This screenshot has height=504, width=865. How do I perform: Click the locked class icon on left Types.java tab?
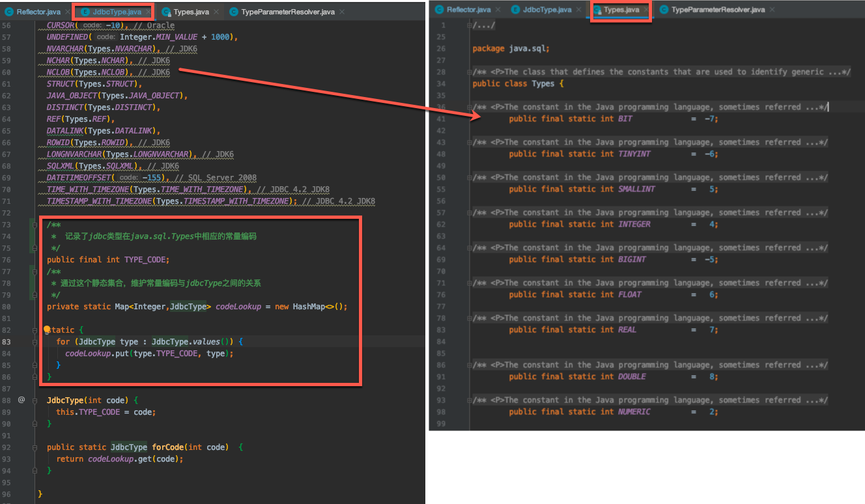(x=166, y=12)
